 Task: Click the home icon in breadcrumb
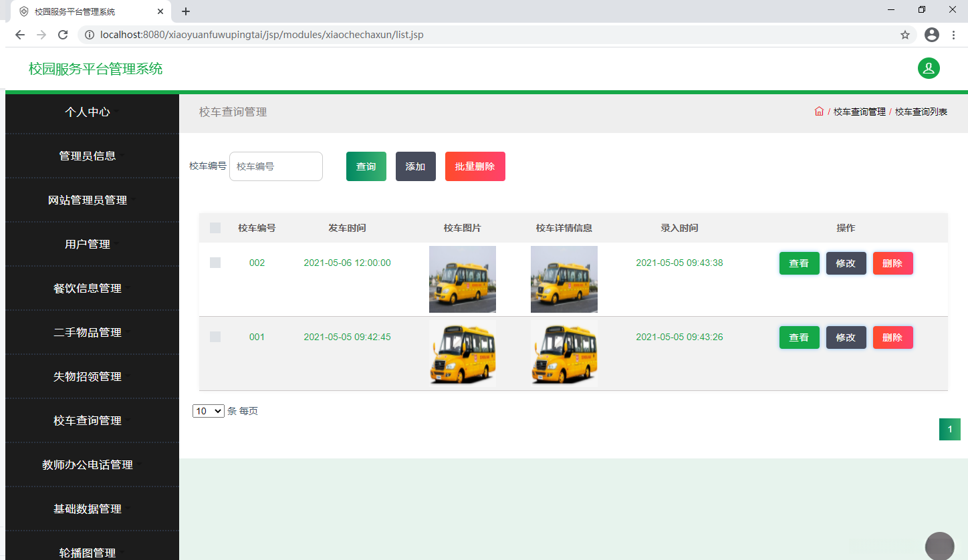pos(819,112)
